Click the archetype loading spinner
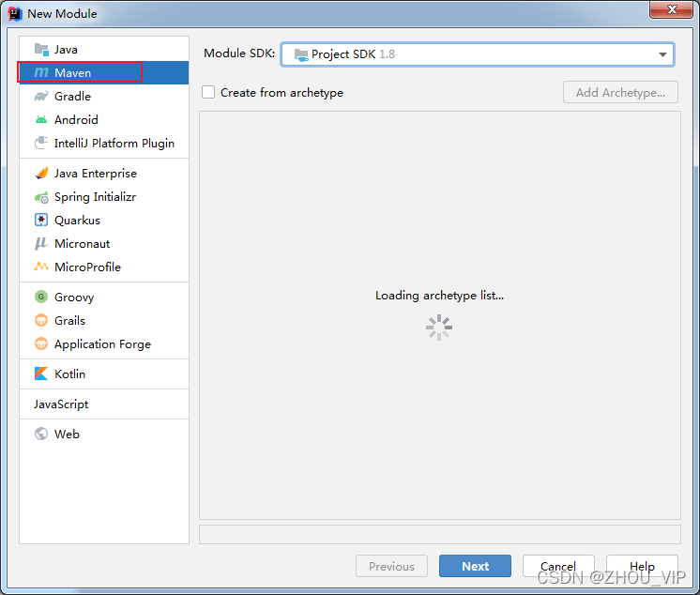The image size is (700, 595). [439, 328]
